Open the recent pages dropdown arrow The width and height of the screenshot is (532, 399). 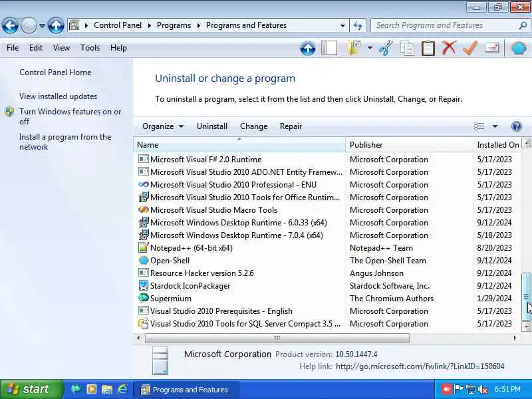42,25
